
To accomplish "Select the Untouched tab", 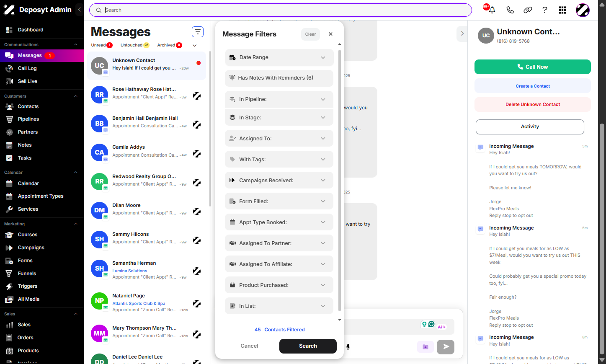I will (x=135, y=45).
